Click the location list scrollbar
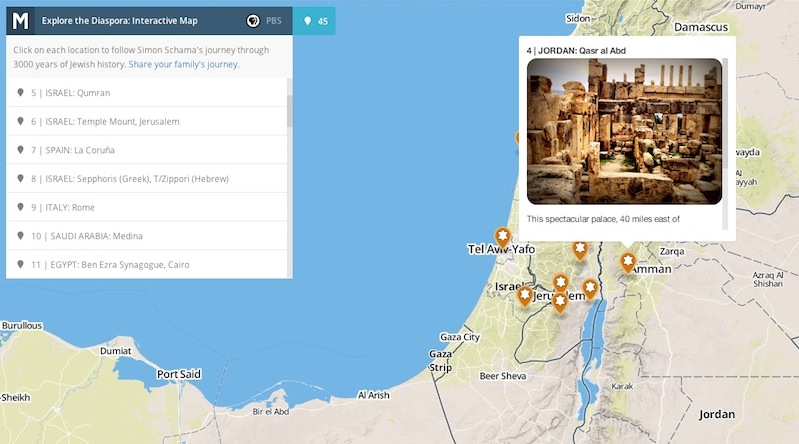 tap(290, 105)
